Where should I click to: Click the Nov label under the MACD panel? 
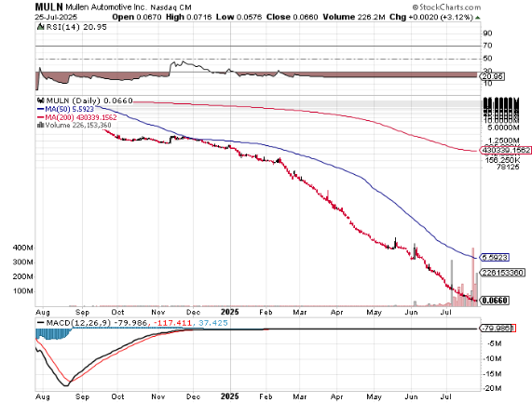tap(158, 396)
